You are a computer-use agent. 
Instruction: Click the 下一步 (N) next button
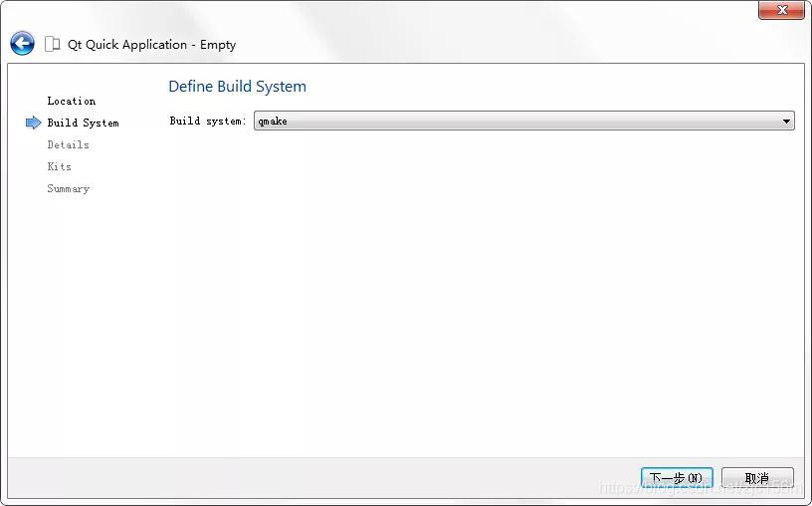click(x=677, y=477)
